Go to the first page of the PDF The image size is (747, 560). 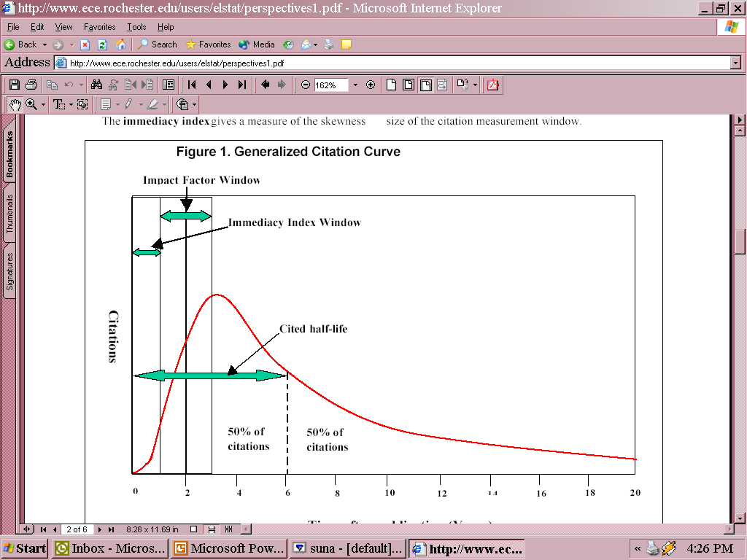pos(193,85)
